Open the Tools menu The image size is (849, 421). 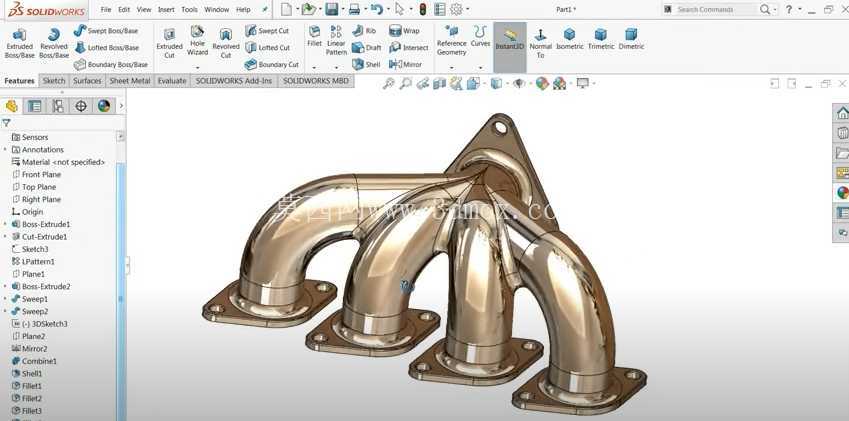pos(190,10)
